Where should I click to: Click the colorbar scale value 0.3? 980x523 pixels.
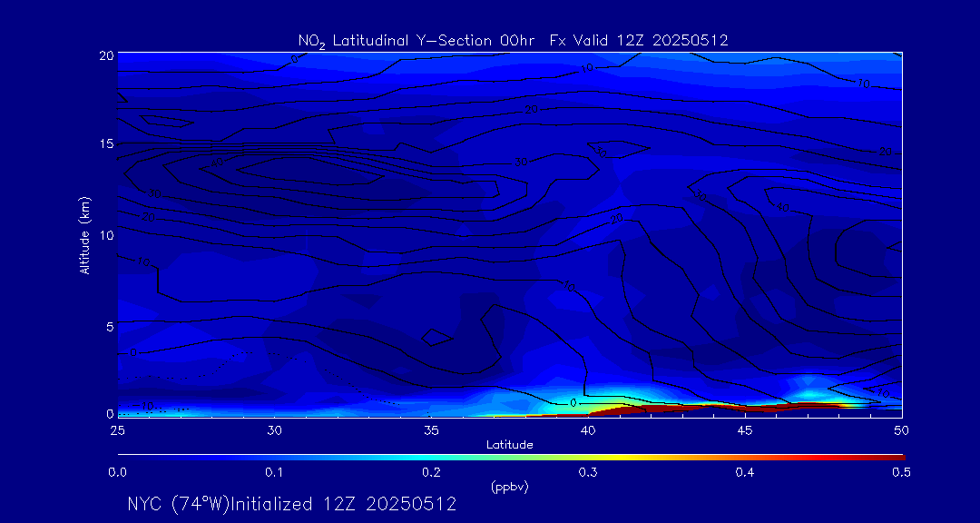[x=588, y=473]
